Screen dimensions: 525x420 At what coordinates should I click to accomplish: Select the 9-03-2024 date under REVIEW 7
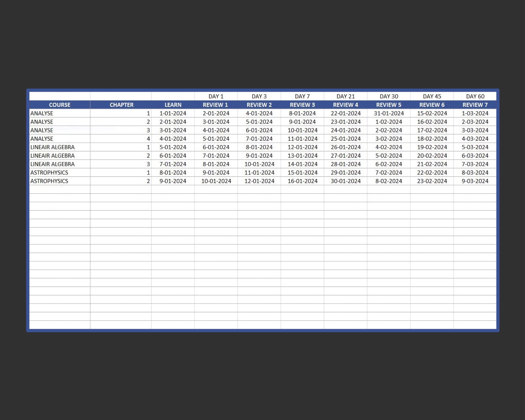point(475,181)
